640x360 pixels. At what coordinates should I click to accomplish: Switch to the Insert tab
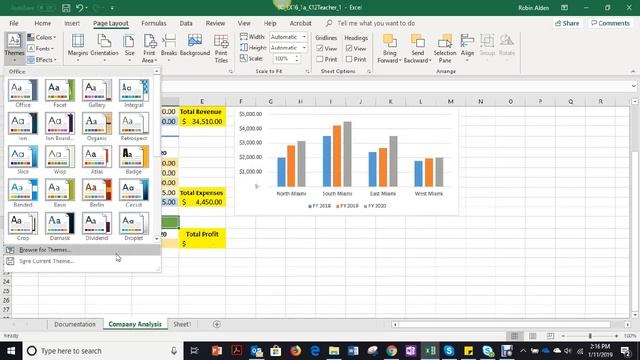72,23
